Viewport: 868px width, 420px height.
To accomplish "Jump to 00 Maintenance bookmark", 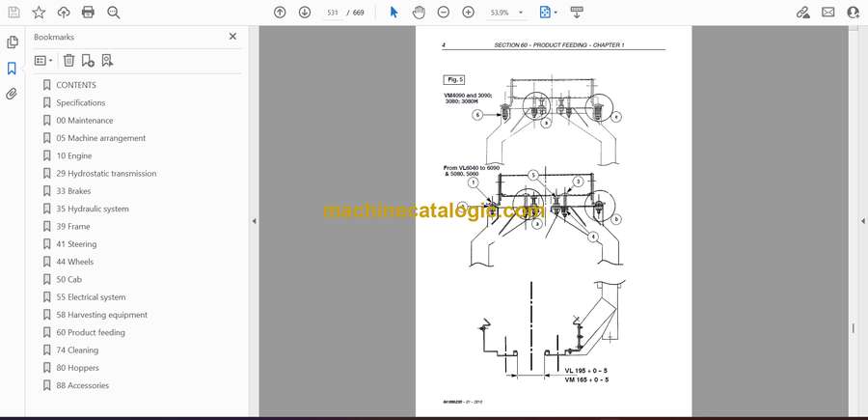I will tap(85, 121).
